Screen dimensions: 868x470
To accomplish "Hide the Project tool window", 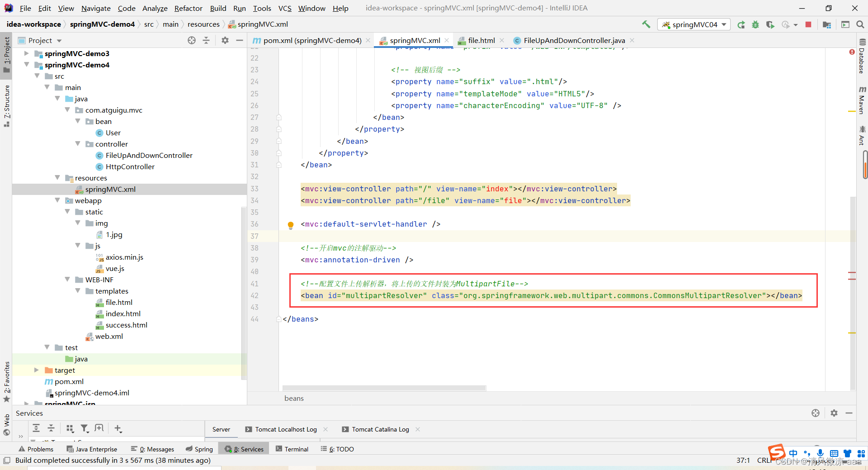I will (x=240, y=40).
